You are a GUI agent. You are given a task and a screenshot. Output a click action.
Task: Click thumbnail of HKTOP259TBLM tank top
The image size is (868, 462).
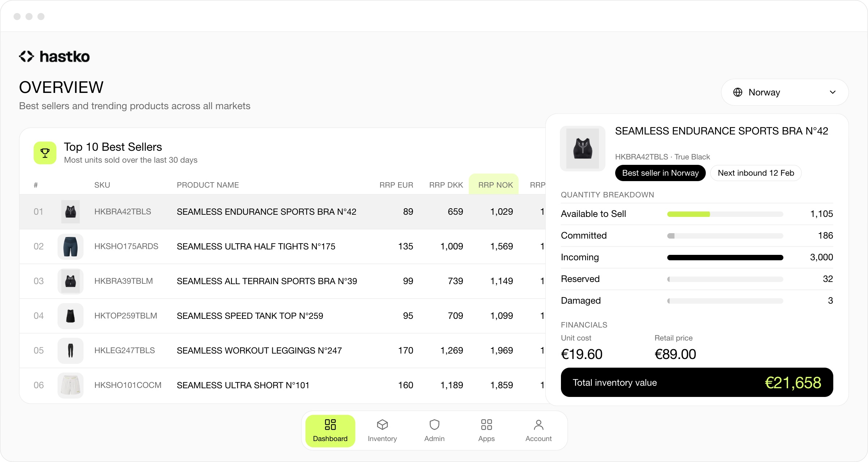[x=71, y=316]
